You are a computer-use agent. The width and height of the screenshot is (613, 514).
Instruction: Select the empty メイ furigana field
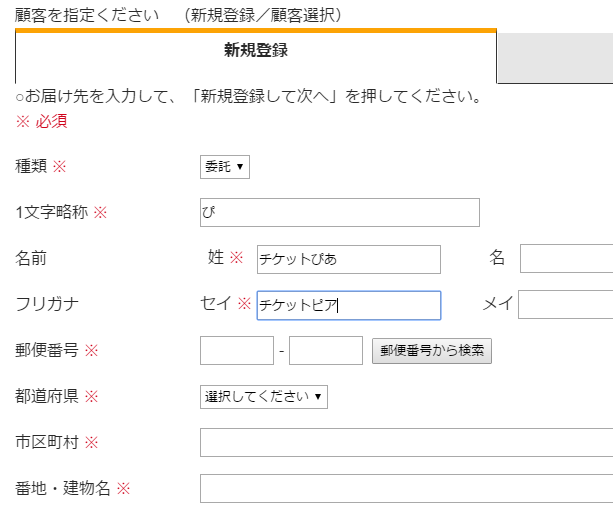pos(565,305)
